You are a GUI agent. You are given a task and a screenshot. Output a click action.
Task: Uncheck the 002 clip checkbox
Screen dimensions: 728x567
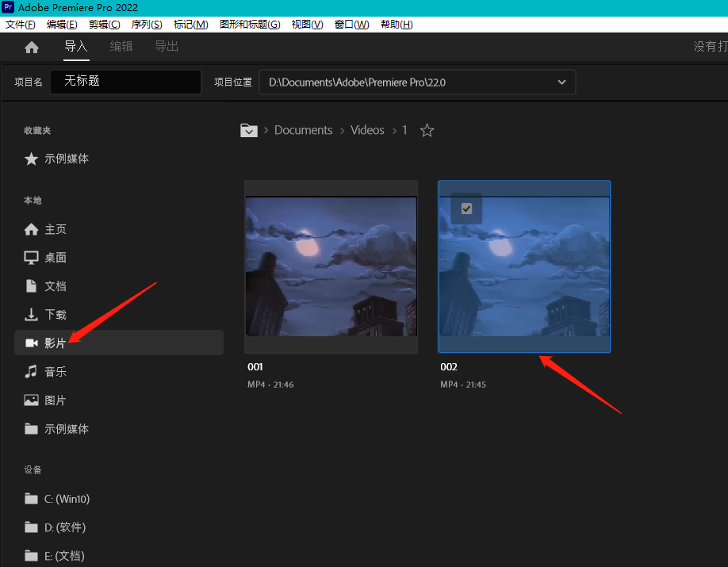466,209
